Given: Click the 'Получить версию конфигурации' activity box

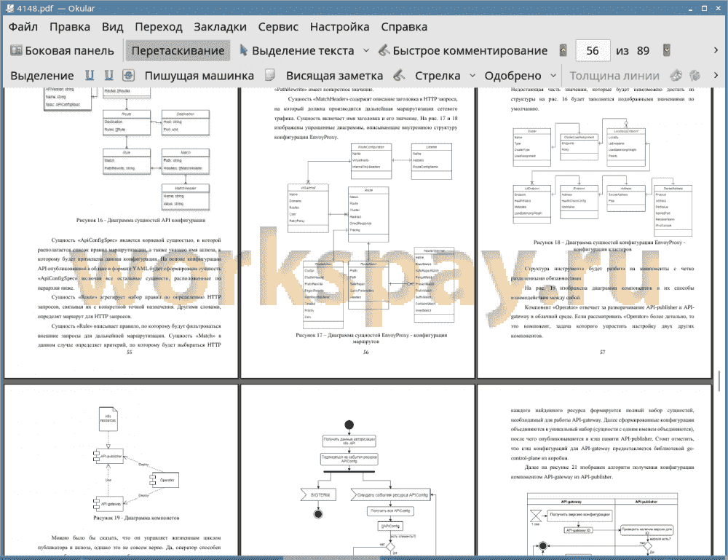Looking at the screenshot, I should pyautogui.click(x=580, y=515).
